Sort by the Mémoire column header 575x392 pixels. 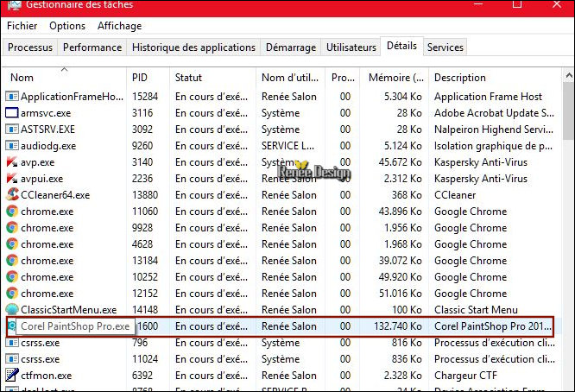[395, 78]
